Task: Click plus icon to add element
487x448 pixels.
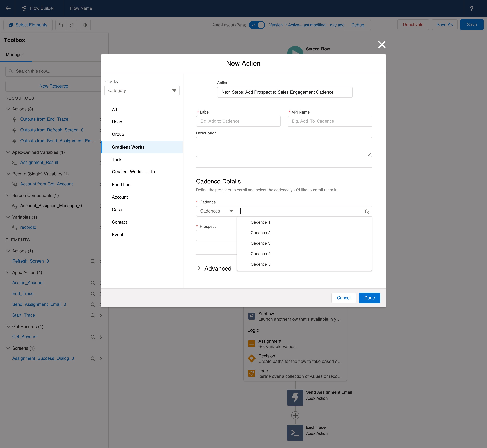Action: pos(295,415)
